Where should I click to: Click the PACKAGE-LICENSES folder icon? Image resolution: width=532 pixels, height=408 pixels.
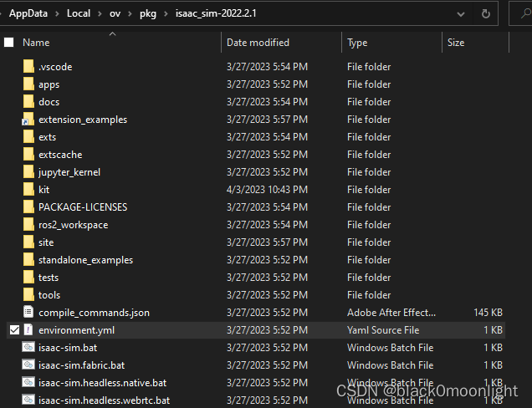point(28,207)
